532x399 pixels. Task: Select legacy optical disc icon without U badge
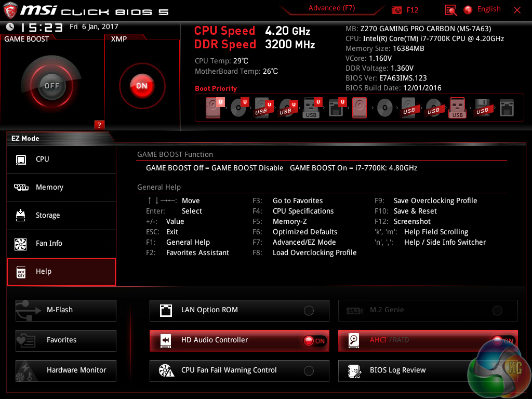(385, 108)
